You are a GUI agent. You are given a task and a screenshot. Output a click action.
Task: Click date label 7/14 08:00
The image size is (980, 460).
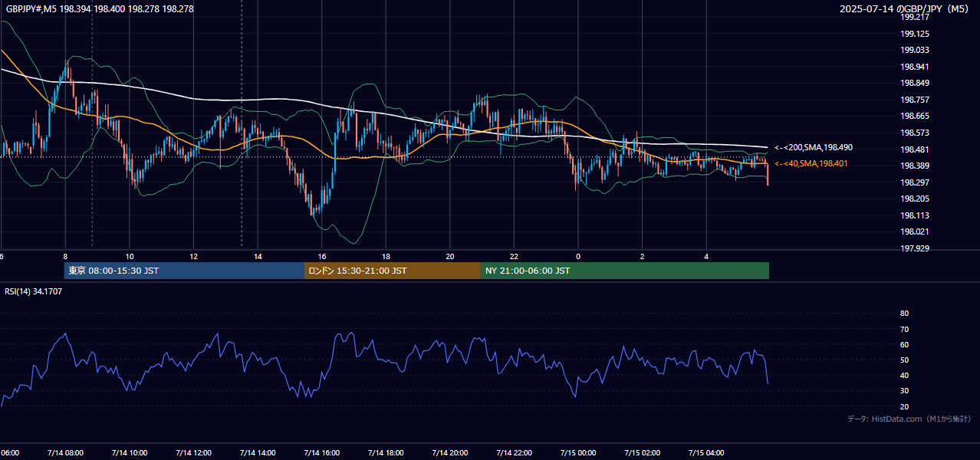click(65, 452)
